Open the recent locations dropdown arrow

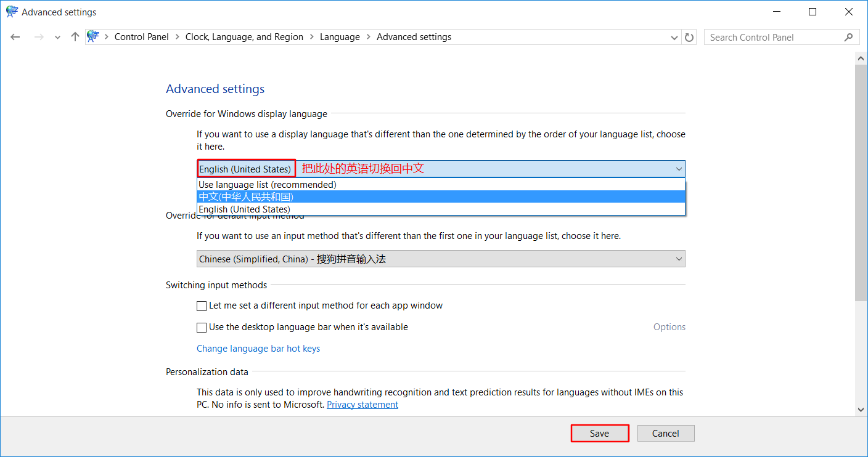57,38
